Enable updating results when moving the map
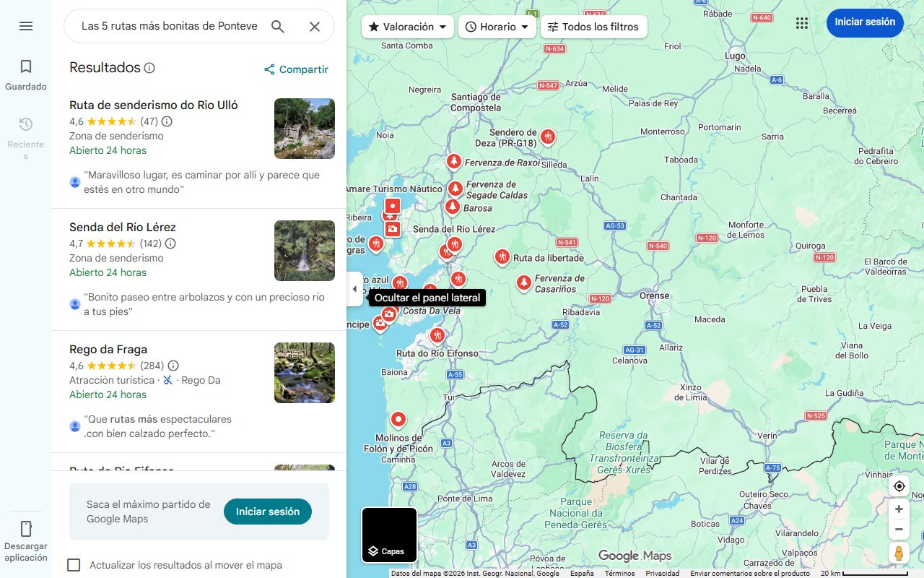 74,565
